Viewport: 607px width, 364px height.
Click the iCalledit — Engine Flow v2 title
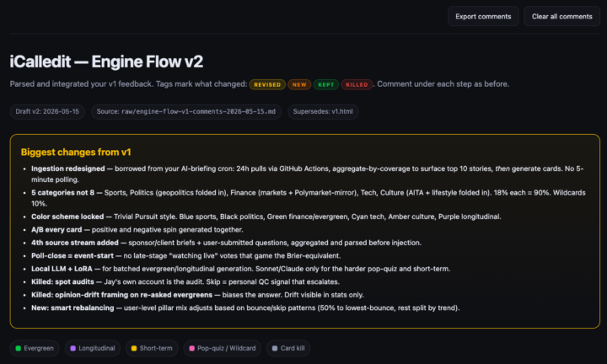coord(106,62)
